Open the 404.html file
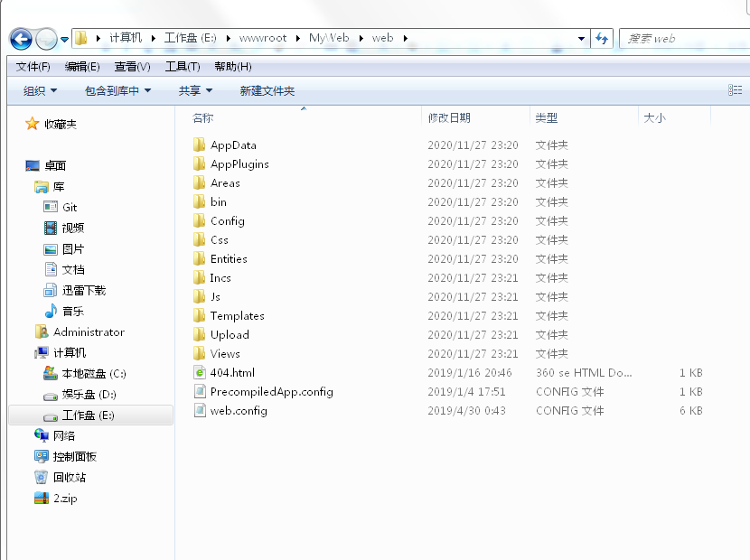The height and width of the screenshot is (560, 750). tap(232, 372)
